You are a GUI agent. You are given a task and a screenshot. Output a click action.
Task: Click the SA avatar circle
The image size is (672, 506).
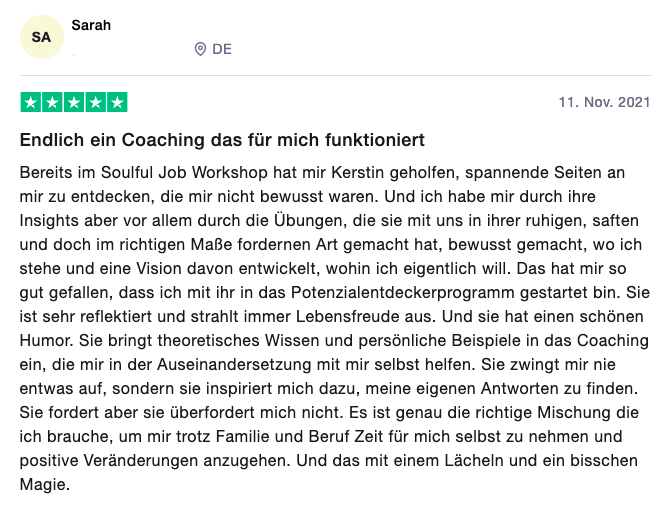tap(42, 37)
